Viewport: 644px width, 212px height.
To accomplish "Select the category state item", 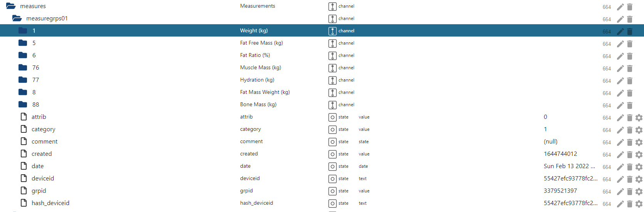I will 43,129.
